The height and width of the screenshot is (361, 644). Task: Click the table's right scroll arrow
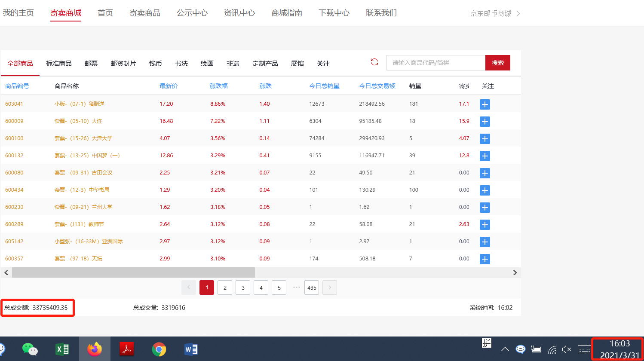click(515, 272)
